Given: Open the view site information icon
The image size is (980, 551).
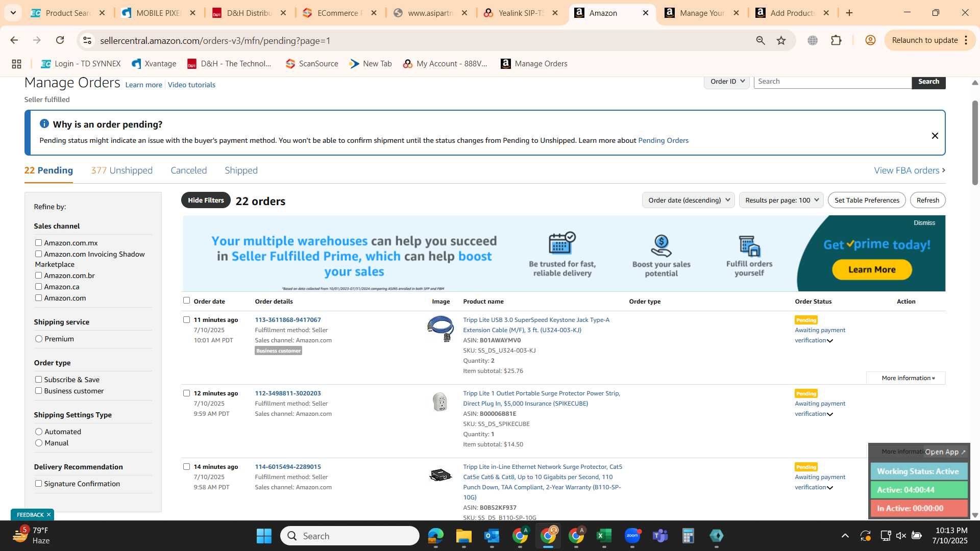Looking at the screenshot, I should point(87,40).
